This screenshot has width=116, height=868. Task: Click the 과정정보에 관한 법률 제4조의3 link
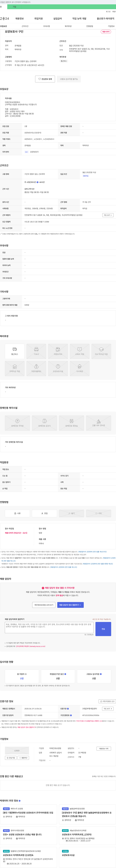(92, 552)
